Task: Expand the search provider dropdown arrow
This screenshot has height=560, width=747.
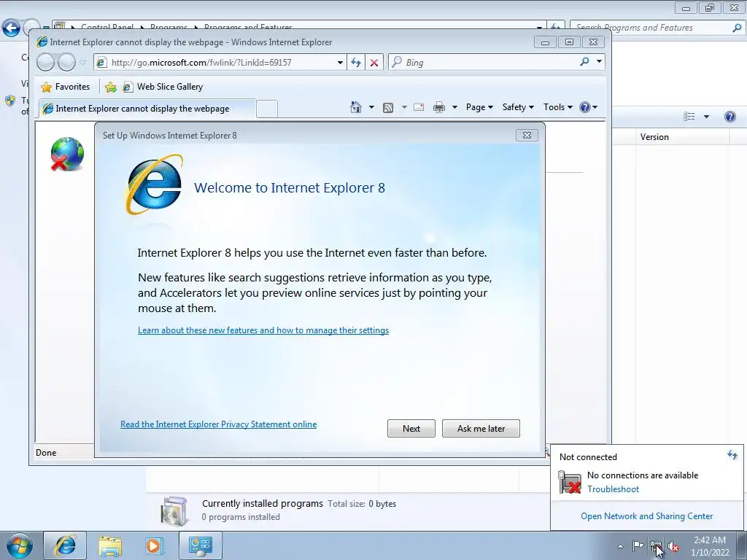Action: pos(599,61)
